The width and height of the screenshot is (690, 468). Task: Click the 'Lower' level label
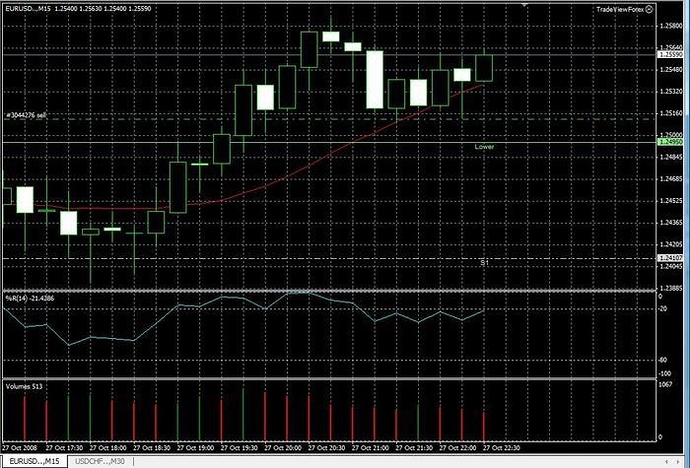pos(484,147)
